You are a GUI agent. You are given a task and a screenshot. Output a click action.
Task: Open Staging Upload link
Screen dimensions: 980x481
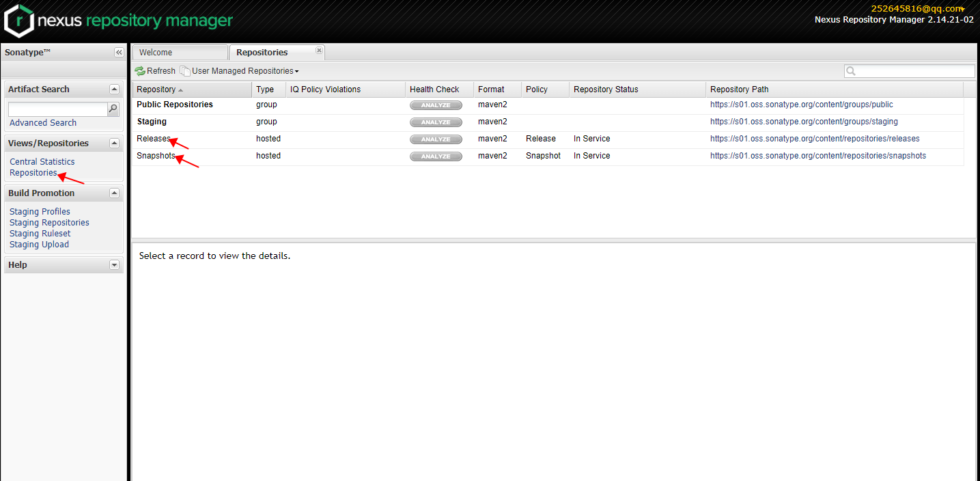(x=39, y=245)
